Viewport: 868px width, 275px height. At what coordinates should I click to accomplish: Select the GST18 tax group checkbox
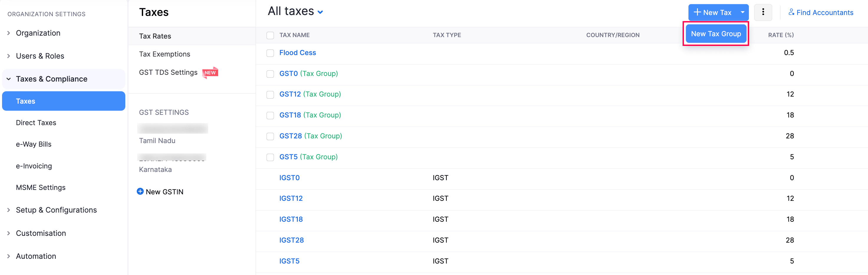pyautogui.click(x=270, y=115)
